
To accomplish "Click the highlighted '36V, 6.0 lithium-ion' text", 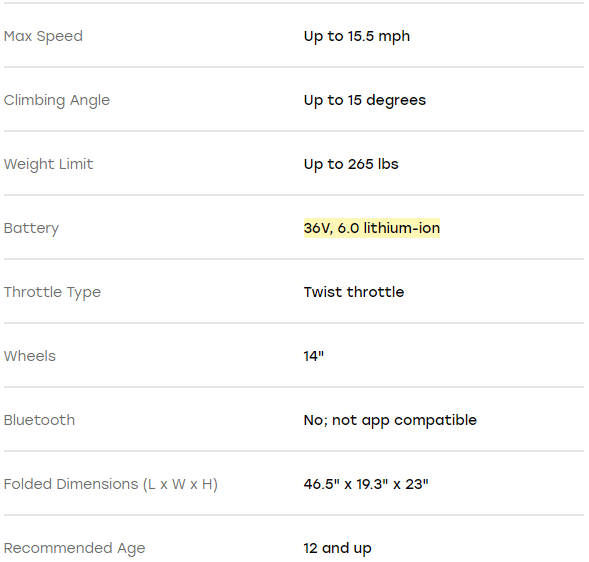I will [372, 228].
